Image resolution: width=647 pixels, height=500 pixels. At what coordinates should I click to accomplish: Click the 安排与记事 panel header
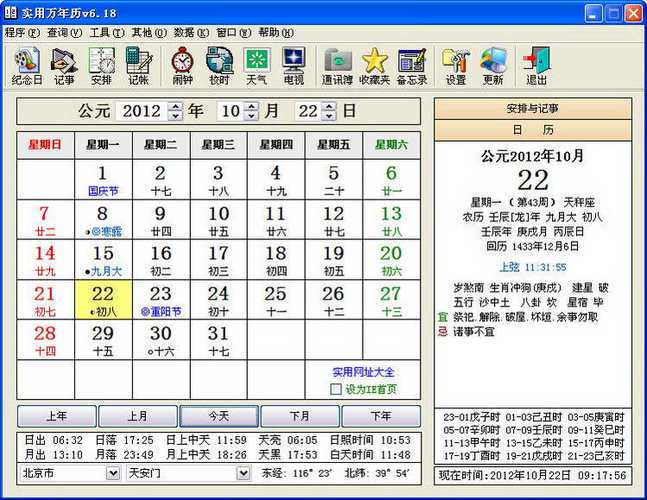click(532, 108)
